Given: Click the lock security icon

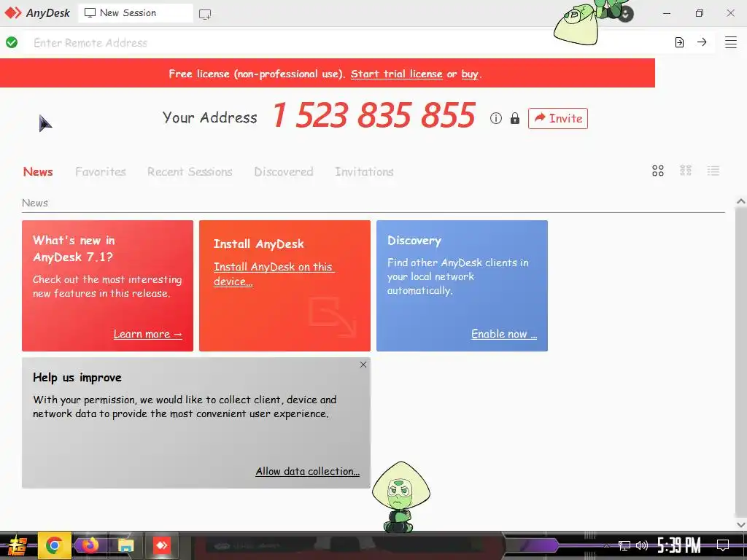Looking at the screenshot, I should tap(515, 118).
